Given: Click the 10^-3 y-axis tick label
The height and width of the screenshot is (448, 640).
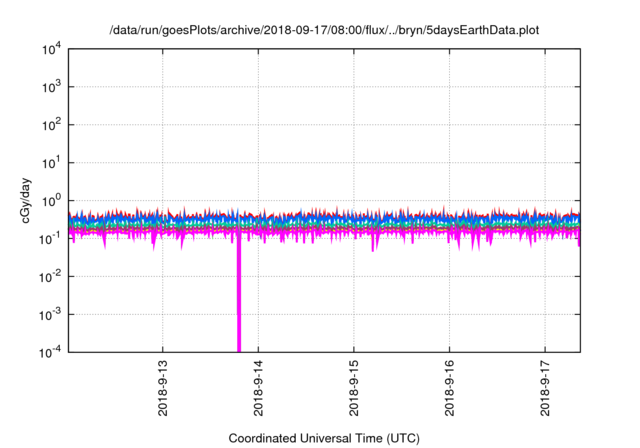Looking at the screenshot, I should coord(51,315).
